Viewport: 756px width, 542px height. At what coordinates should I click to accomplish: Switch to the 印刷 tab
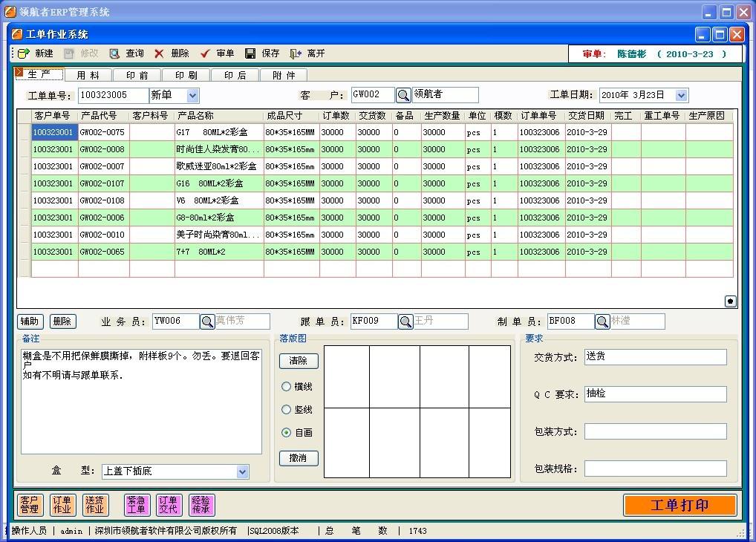tap(186, 75)
